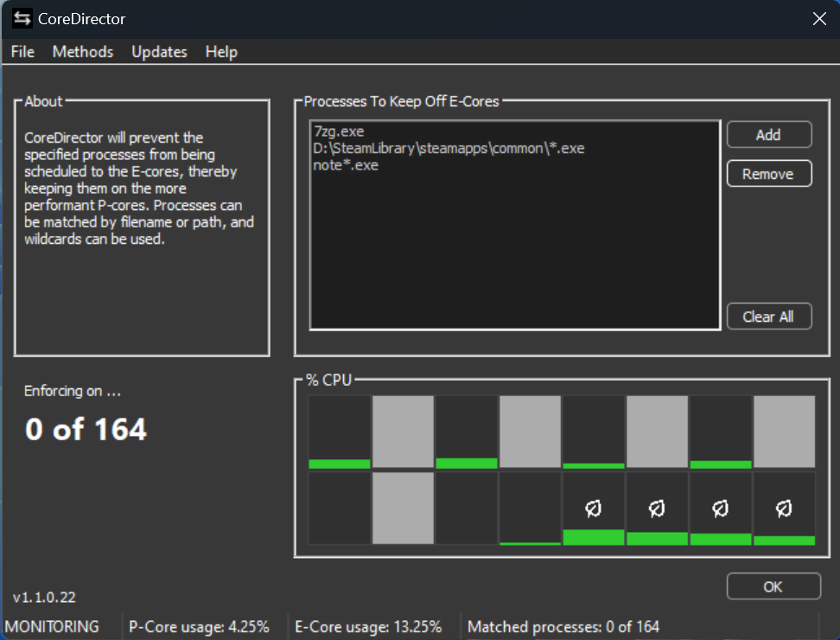This screenshot has width=840, height=640.
Task: Click the second E-core leaf icon
Action: click(x=657, y=509)
